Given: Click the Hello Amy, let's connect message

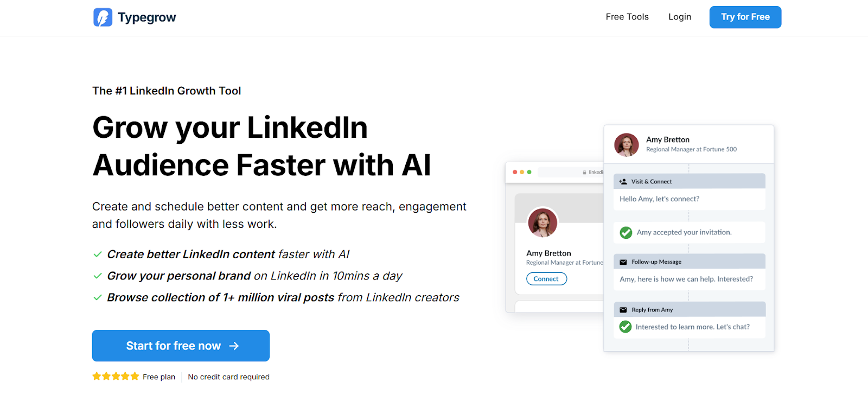Looking at the screenshot, I should [x=659, y=199].
